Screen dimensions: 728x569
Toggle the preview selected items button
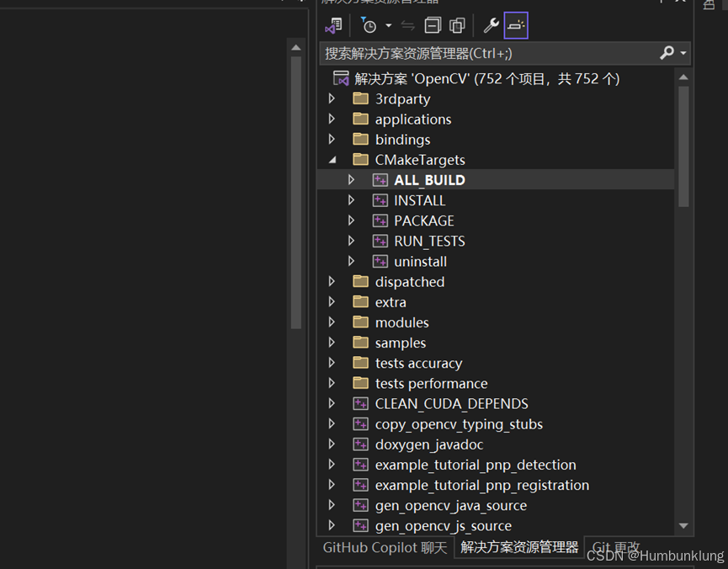(x=516, y=26)
